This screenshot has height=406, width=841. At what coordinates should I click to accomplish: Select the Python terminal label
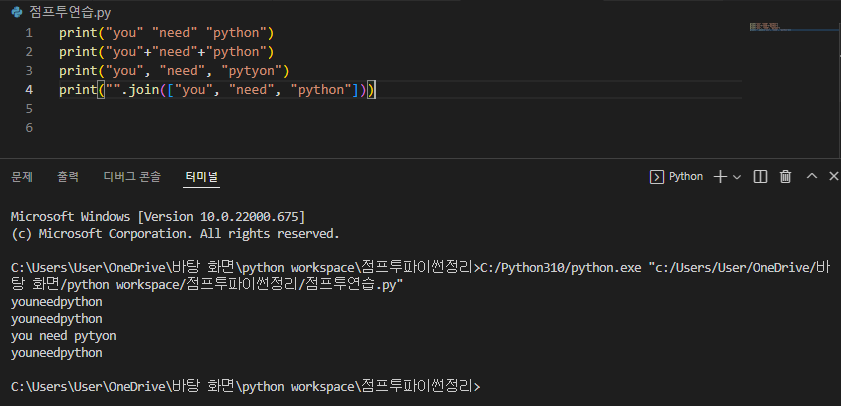686,176
